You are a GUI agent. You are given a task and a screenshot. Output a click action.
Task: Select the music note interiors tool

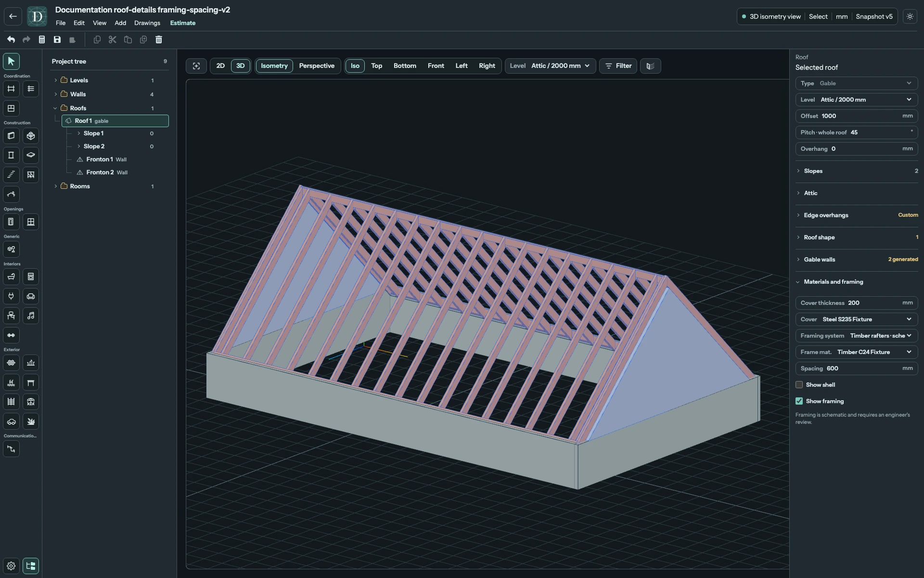[x=31, y=315]
